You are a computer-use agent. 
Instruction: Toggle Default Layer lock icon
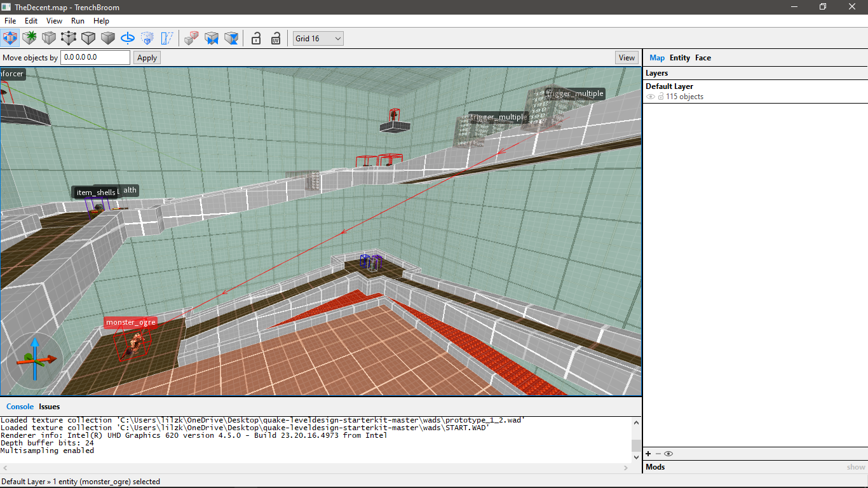661,97
